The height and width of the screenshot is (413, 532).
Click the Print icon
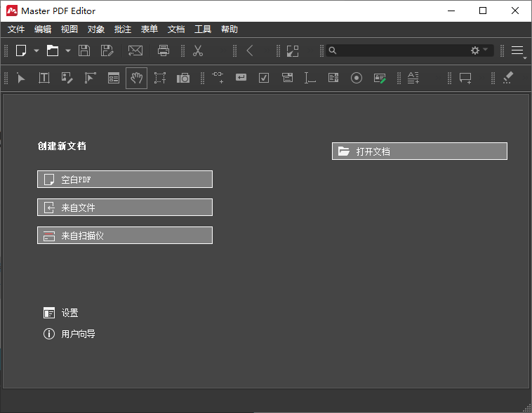click(x=164, y=51)
